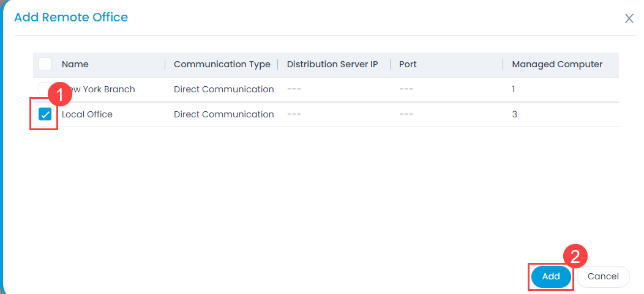Viewport: 644px width, 294px height.
Task: Sort by the Name column header
Action: [x=75, y=64]
